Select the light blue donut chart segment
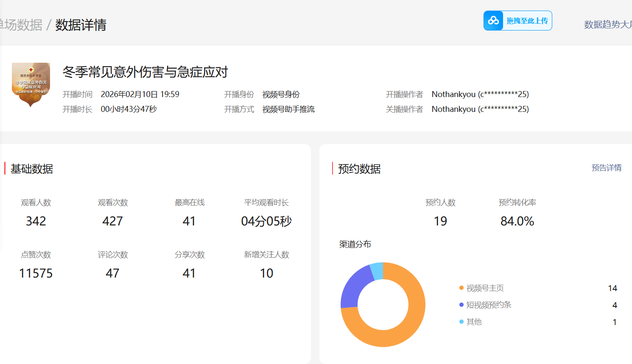The width and height of the screenshot is (632, 364). [377, 271]
